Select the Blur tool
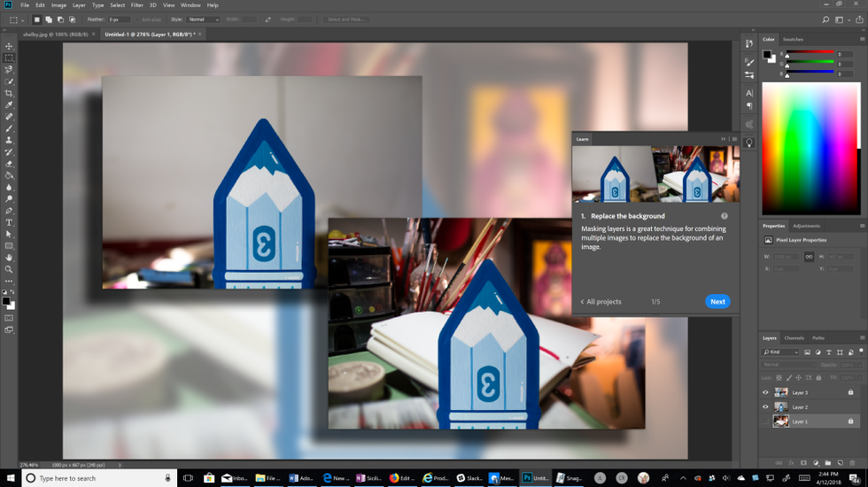Screen dimensions: 868x487 (x=9, y=187)
